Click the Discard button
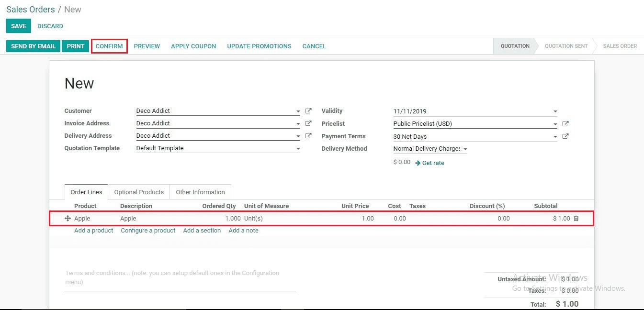 point(50,26)
